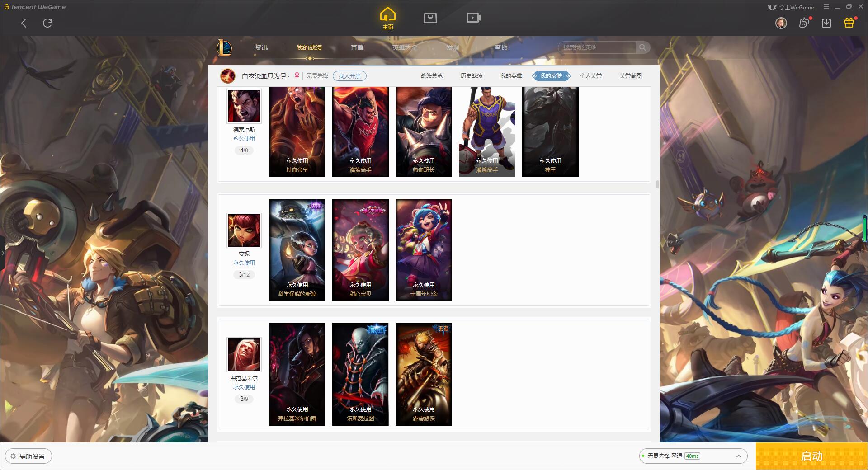This screenshot has width=868, height=470.
Task: Open the gift box icon
Action: coord(849,23)
